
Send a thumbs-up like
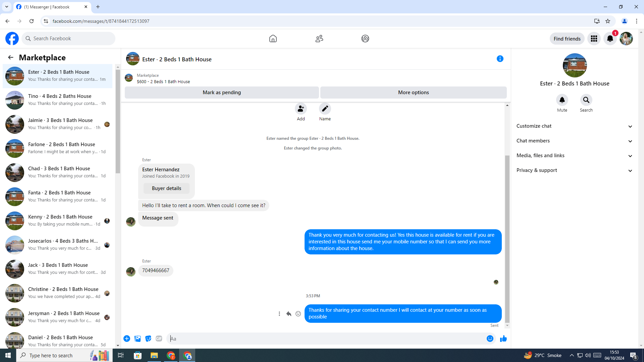click(x=503, y=339)
